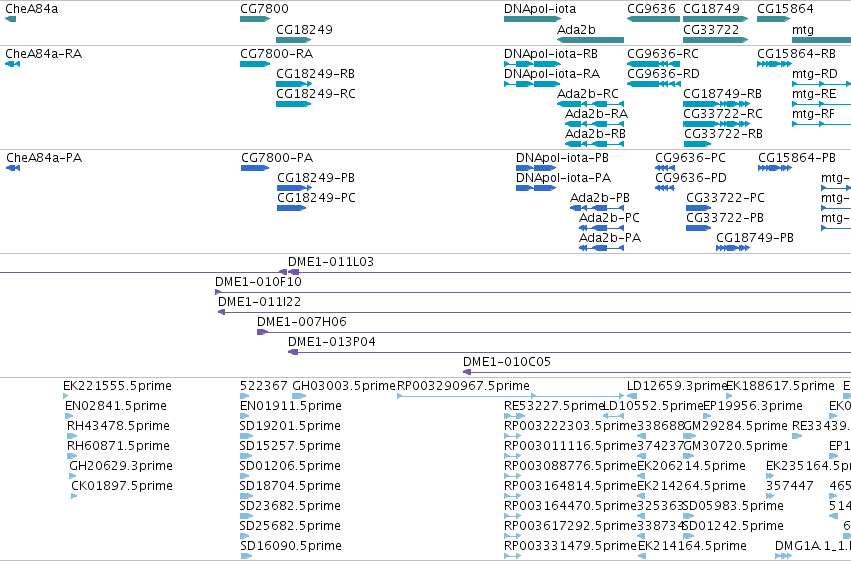
Task: Click transcript CG18249-RB
Action: tap(315, 74)
